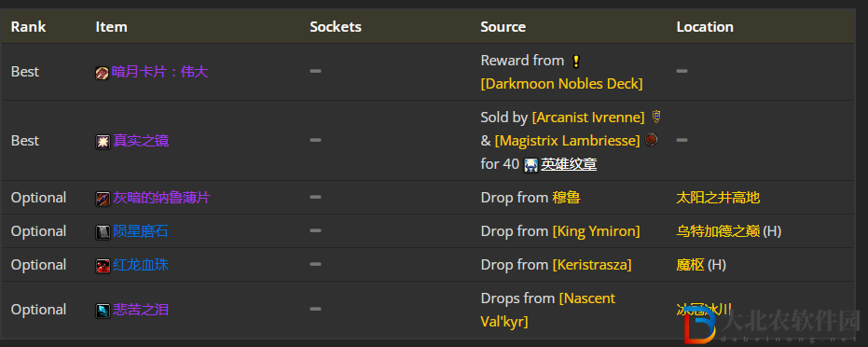The height and width of the screenshot is (347, 868).
Task: Click the 灰暗的纳鲁薄片 item icon
Action: [x=103, y=199]
